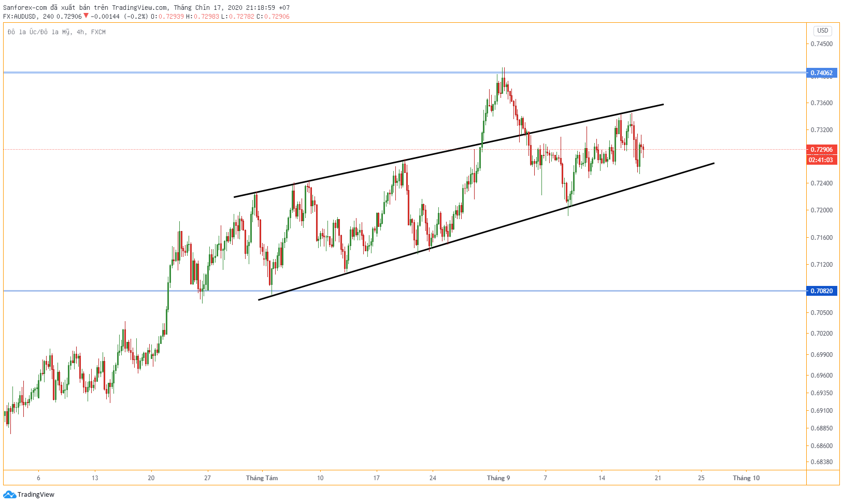Click the 0.72906 current price label
The height and width of the screenshot is (504, 843).
[x=822, y=150]
